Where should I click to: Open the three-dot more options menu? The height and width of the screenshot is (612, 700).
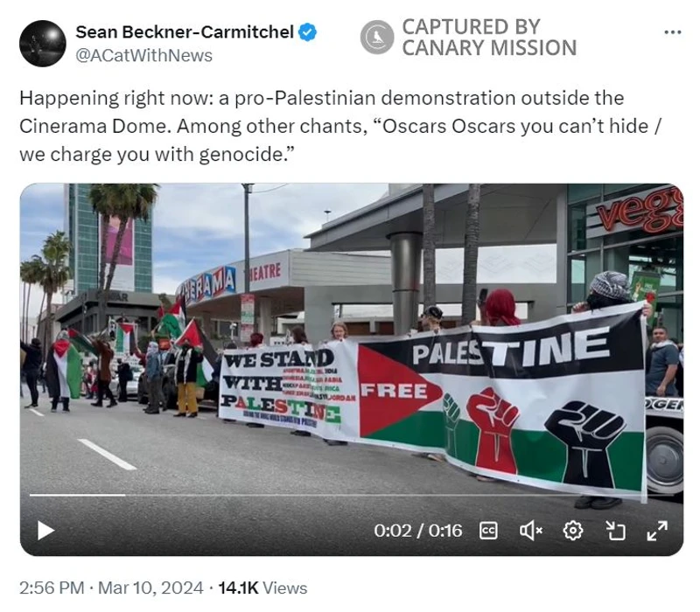click(673, 32)
